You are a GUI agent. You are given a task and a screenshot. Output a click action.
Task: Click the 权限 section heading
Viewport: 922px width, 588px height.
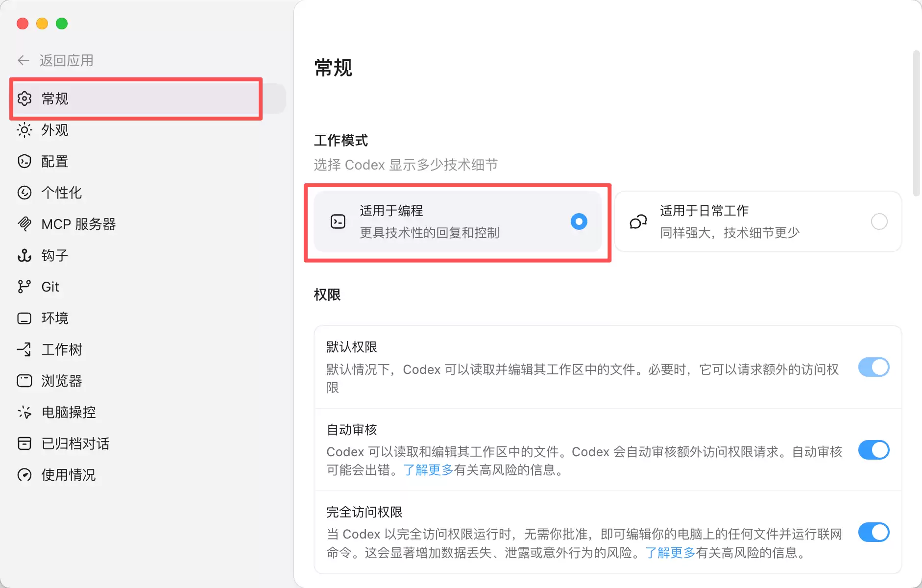tap(327, 294)
